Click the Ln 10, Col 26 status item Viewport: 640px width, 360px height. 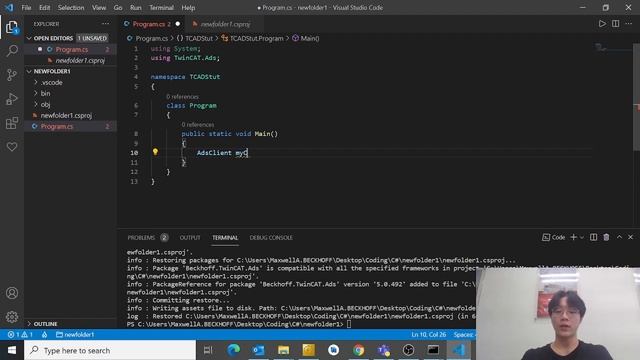[x=429, y=334]
